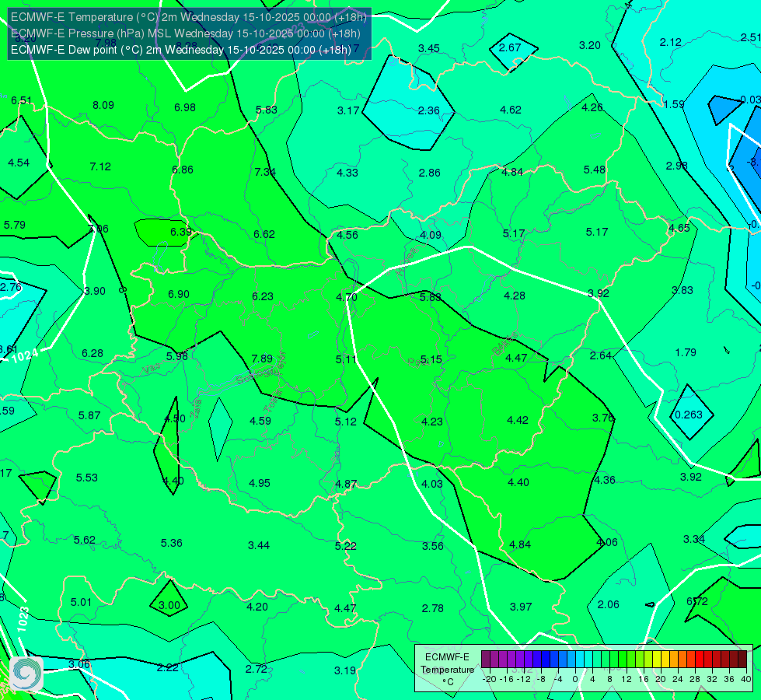Screen dimensions: 761x700
Task: Click the 4.70 value near the isobar
Action: (x=347, y=297)
